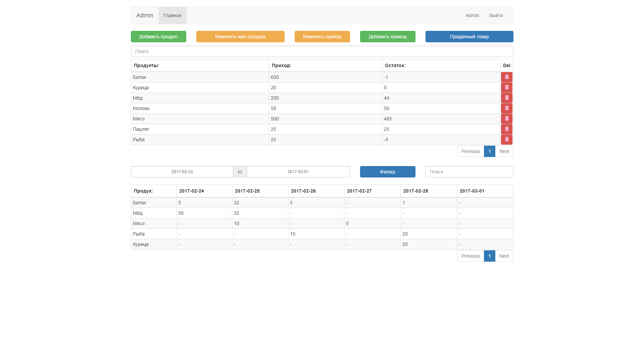This screenshot has width=644, height=362.
Task: Open the Admin user link
Action: click(472, 15)
